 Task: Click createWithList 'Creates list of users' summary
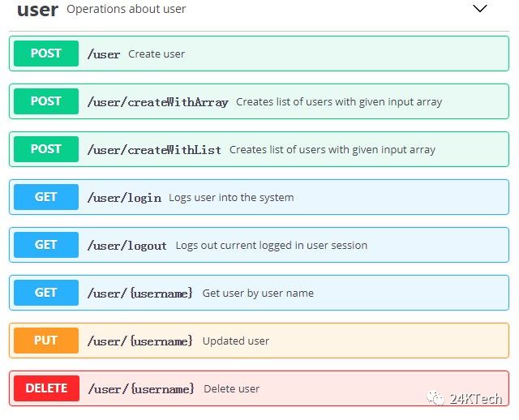(332, 150)
